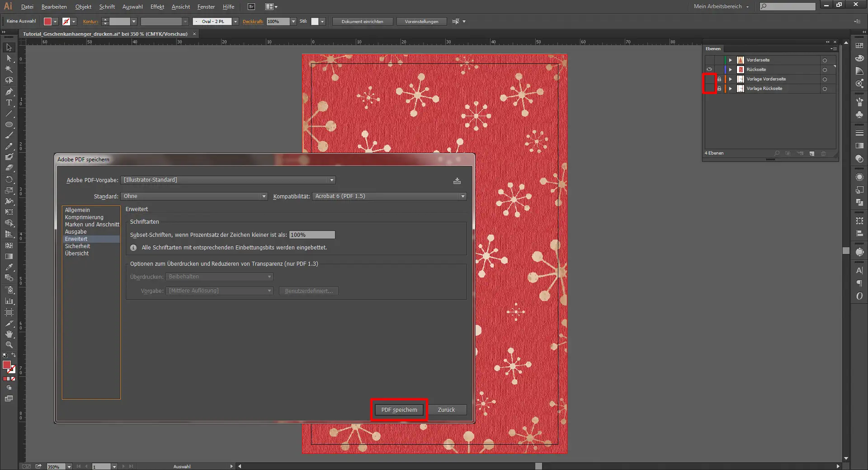
Task: Select the Pen tool in toolbar
Action: tap(9, 92)
